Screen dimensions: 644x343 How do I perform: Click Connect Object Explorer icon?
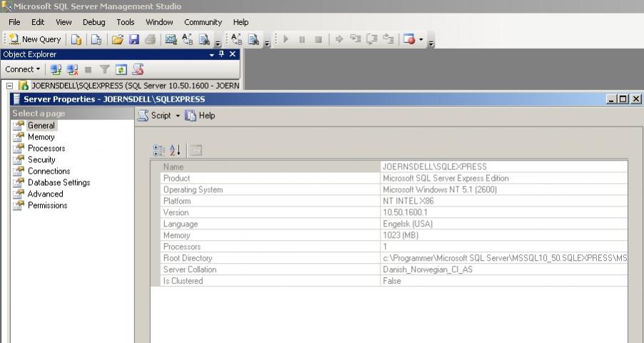(x=56, y=69)
